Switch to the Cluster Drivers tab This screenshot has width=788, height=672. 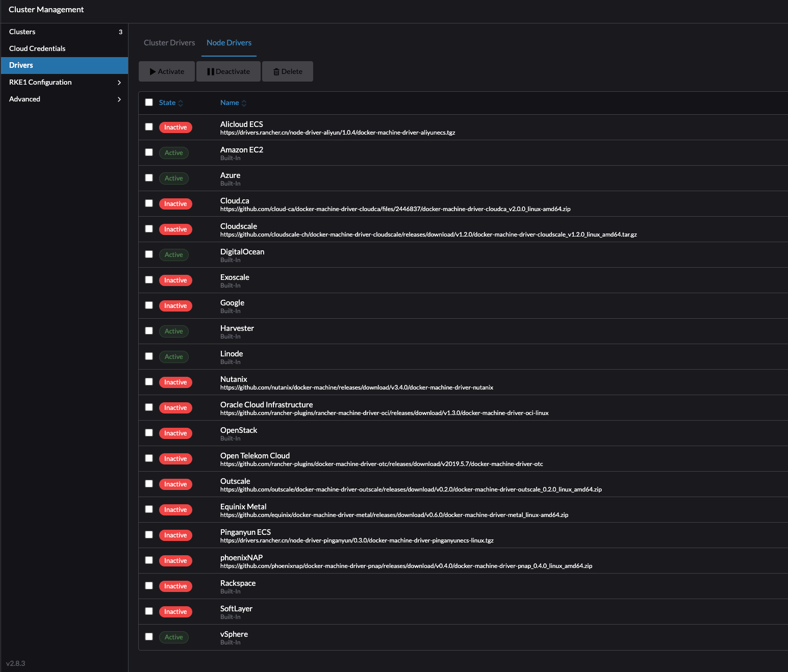pos(169,43)
